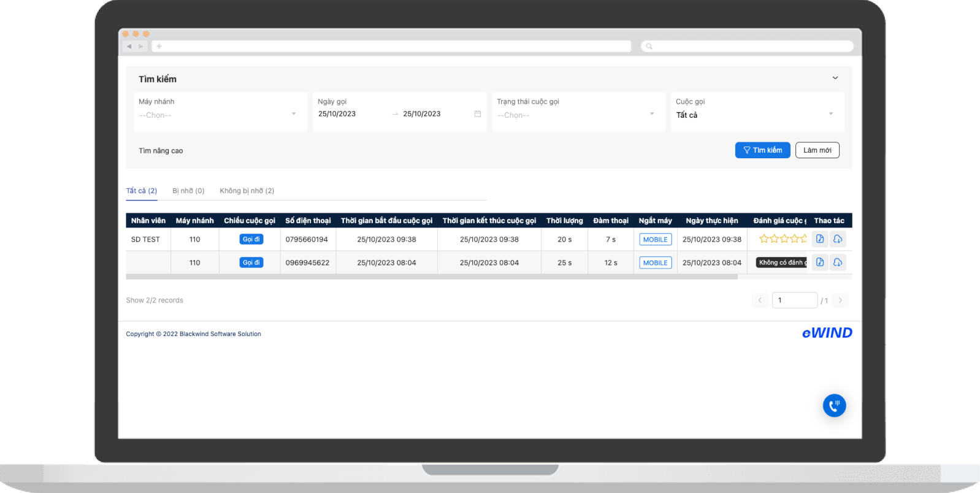This screenshot has height=493, width=980.
Task: Click the Số điện thoại column header
Action: 308,221
